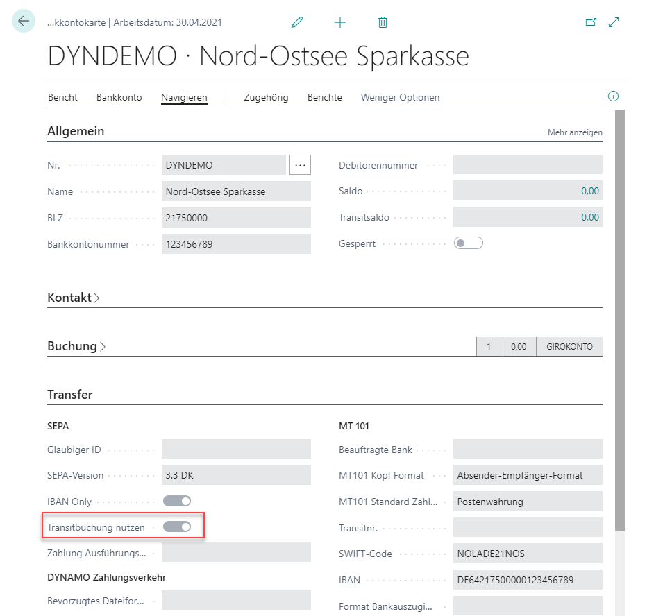Click the Mehr anzeigen link

point(575,132)
